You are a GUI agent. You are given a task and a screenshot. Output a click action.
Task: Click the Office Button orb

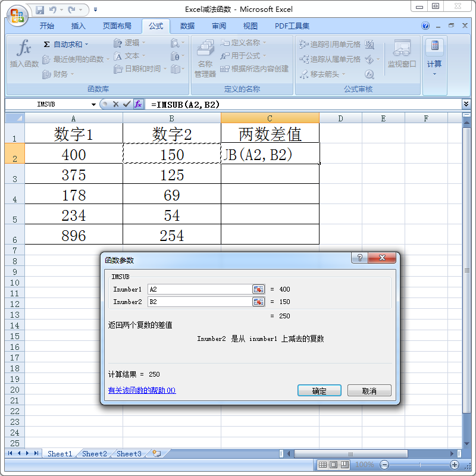point(17,15)
